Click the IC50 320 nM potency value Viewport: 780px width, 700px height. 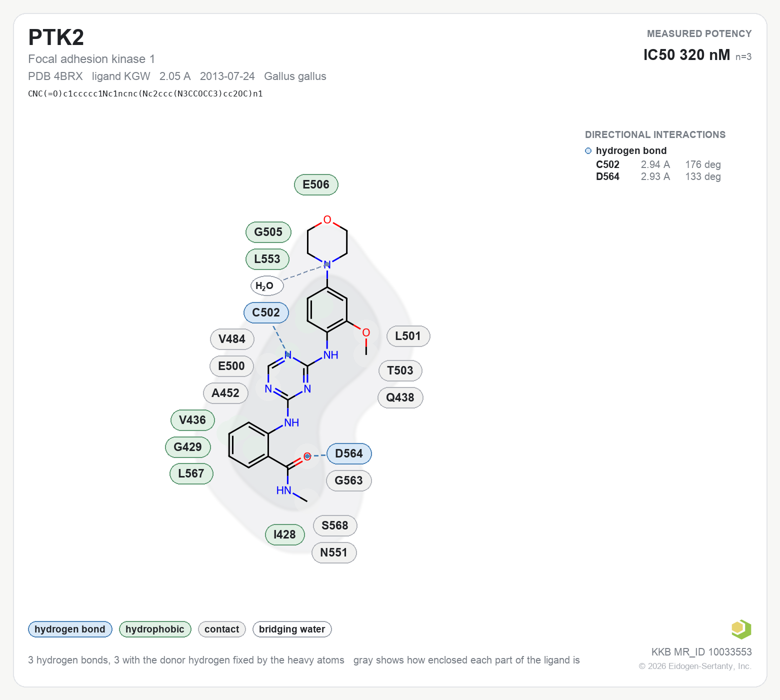tap(686, 54)
